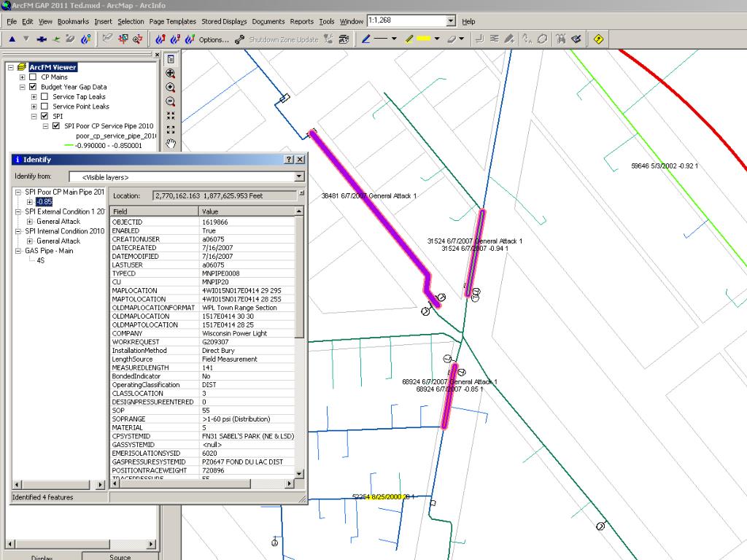The width and height of the screenshot is (747, 560).
Task: Open the Bookmarks menu
Action: click(74, 21)
